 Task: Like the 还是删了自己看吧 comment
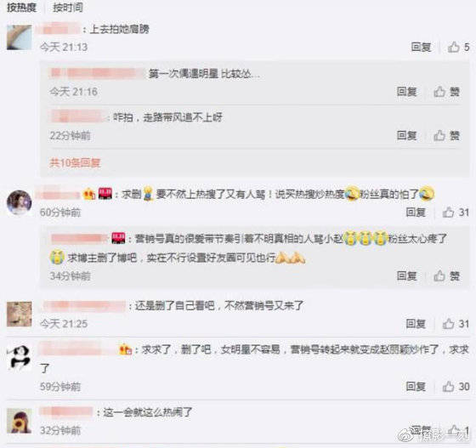pyautogui.click(x=456, y=324)
